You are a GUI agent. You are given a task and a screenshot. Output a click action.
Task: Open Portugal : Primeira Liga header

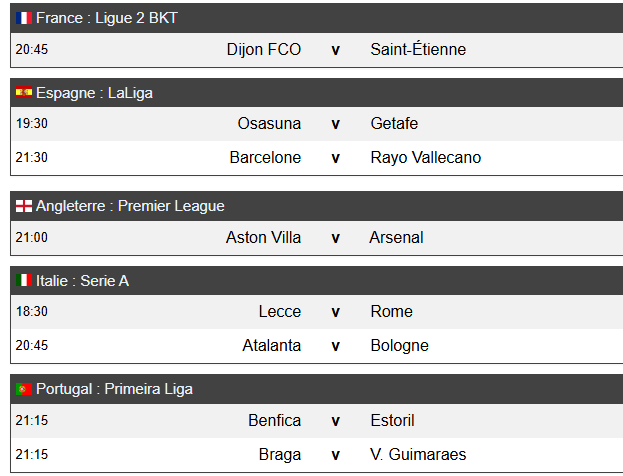[317, 389]
